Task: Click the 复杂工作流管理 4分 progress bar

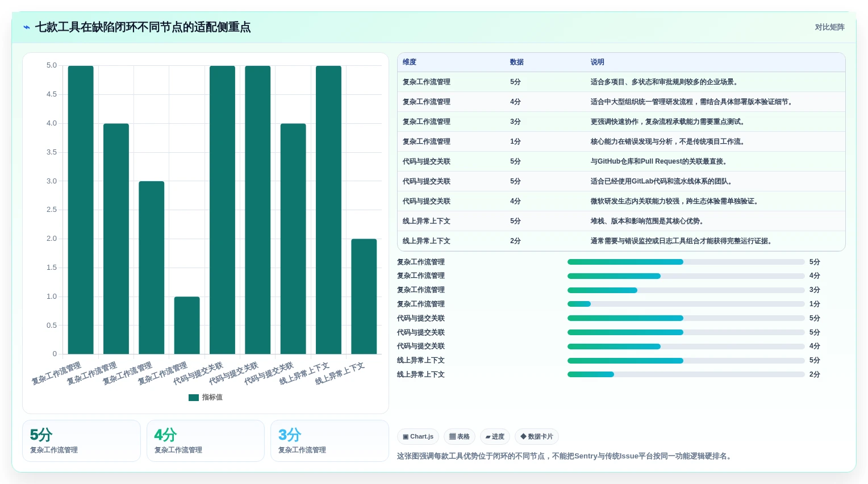Action: [686, 276]
